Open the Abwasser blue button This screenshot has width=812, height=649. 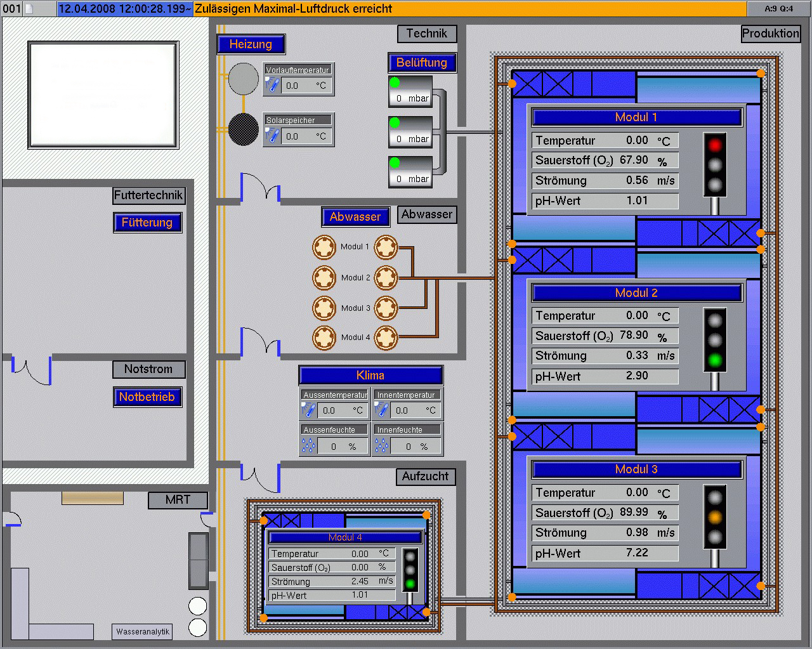(355, 217)
